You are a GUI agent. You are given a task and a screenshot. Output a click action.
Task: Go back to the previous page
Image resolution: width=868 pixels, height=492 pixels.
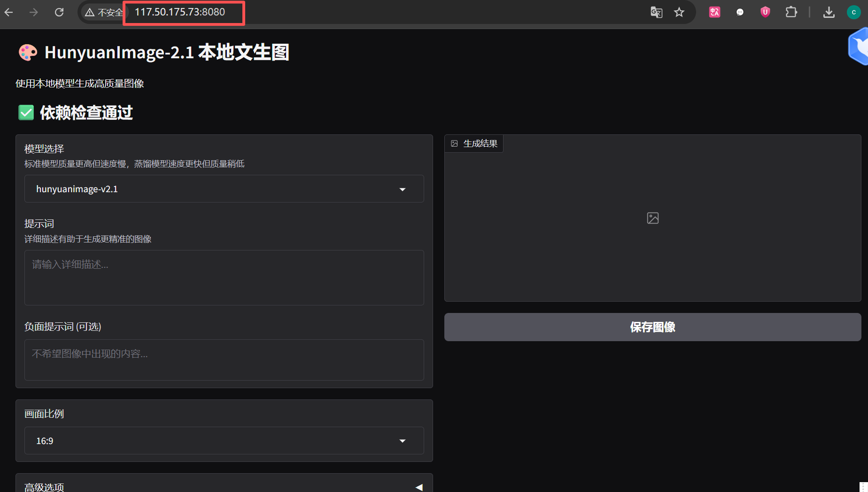pyautogui.click(x=8, y=12)
